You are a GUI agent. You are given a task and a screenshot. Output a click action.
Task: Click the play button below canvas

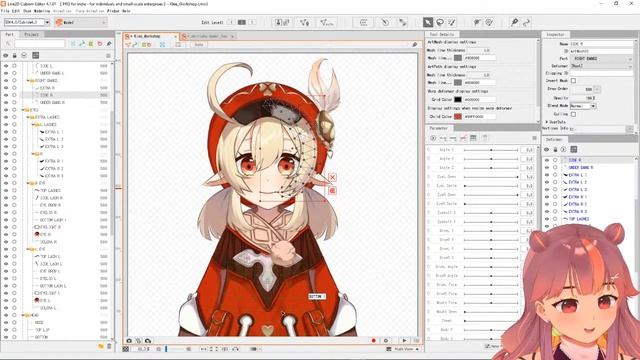click(x=404, y=340)
